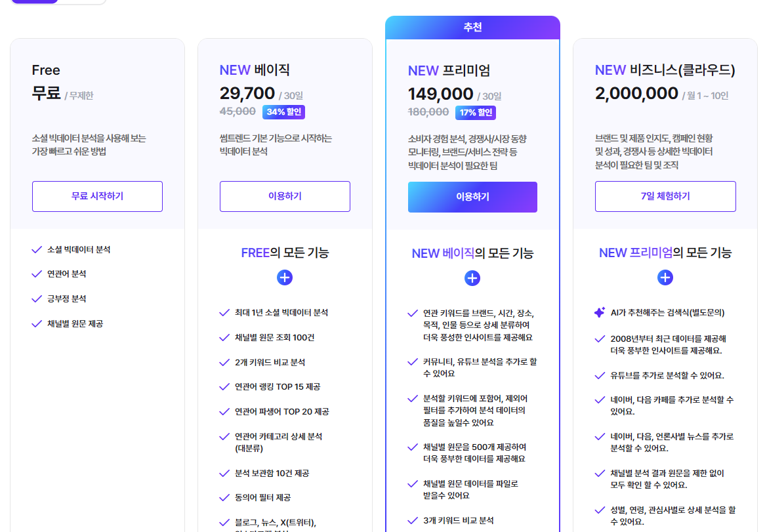Image resolution: width=765 pixels, height=532 pixels.
Task: Expand the plus icon under NEW 베이직의 모든 기능
Action: coord(472,278)
